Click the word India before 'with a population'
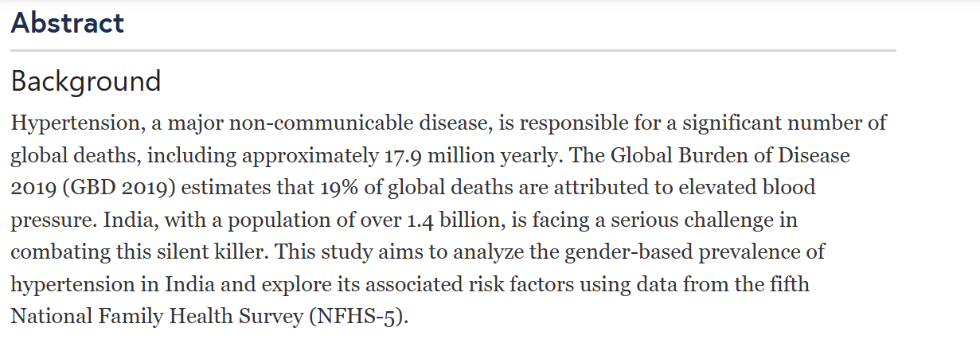This screenshot has height=351, width=980. (148, 220)
